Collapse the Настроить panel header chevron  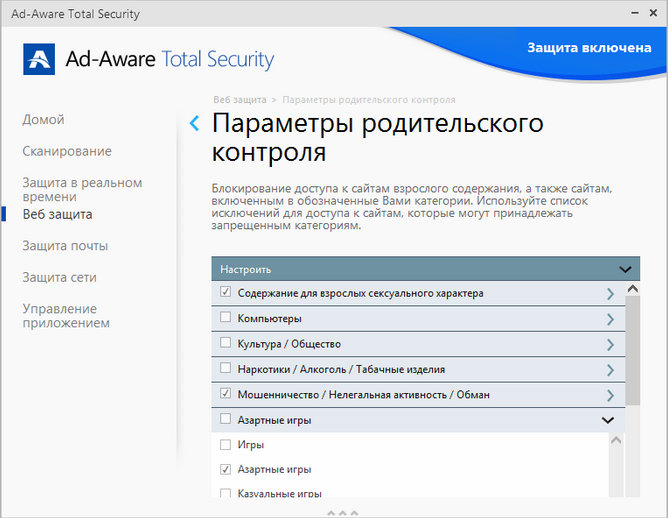point(625,269)
